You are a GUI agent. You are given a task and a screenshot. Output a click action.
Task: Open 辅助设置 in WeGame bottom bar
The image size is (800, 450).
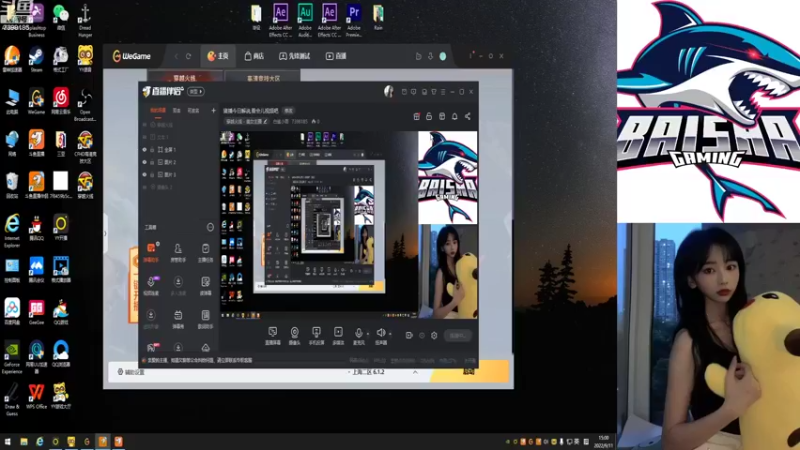tap(132, 372)
